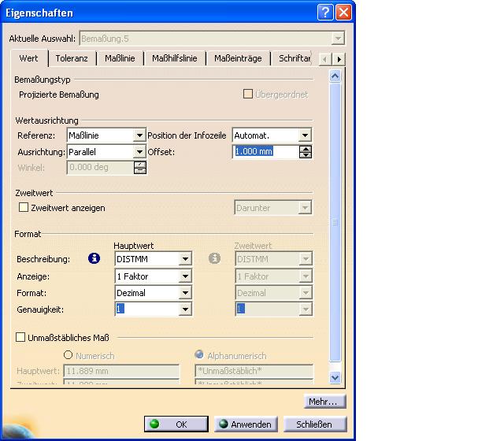Open the Referenz Maßlinie dropdown
This screenshot has height=441, width=504.
pos(139,135)
